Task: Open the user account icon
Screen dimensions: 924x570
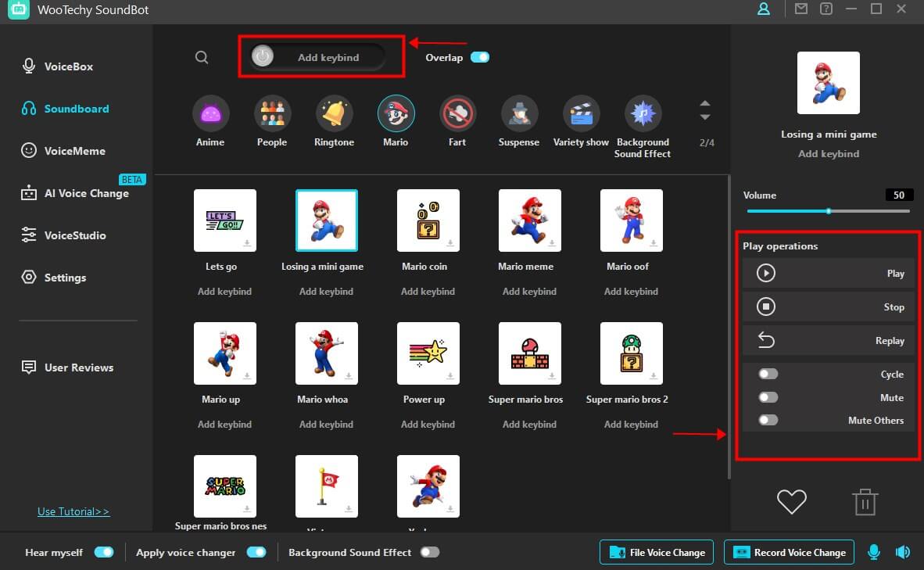Action: pos(764,9)
